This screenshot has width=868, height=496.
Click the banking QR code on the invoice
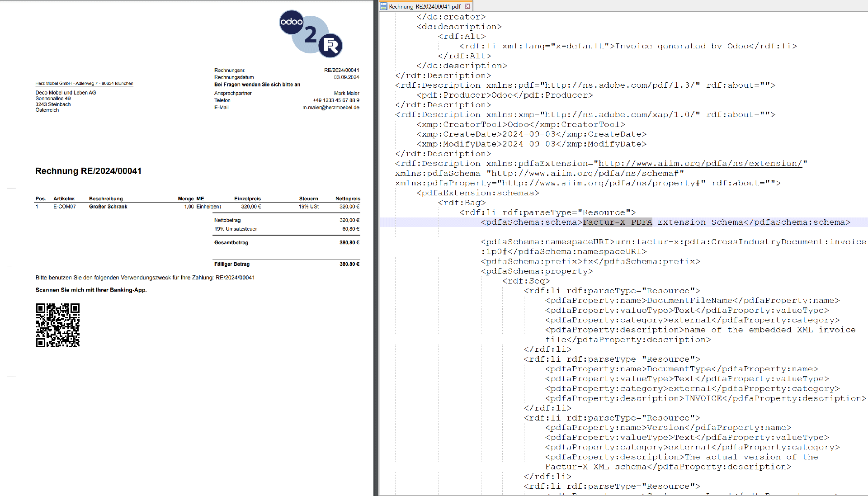pyautogui.click(x=58, y=325)
